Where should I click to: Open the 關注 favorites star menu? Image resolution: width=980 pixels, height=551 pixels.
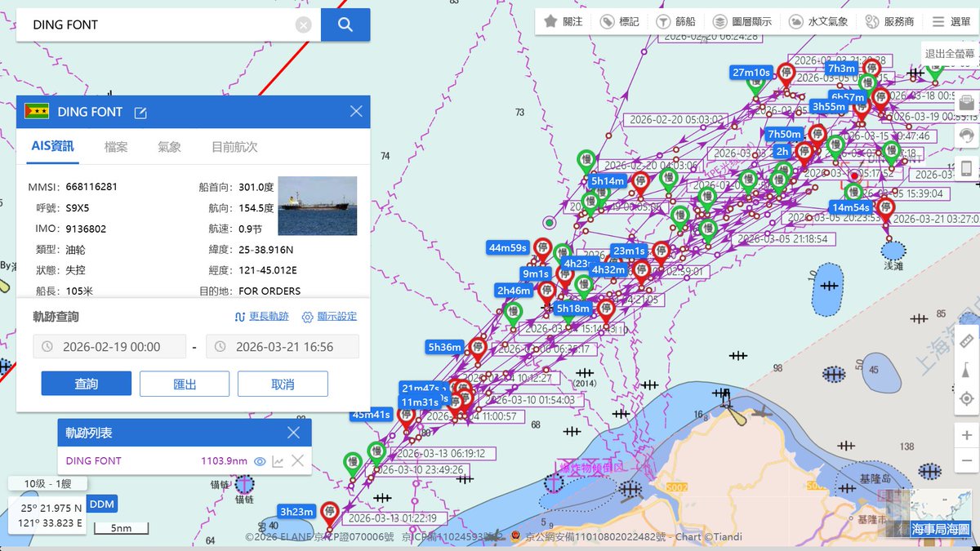point(563,22)
